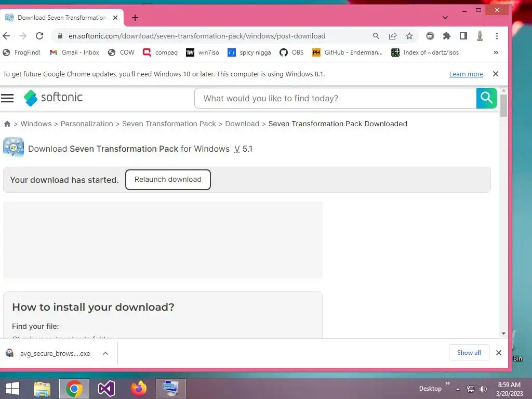The image size is (532, 399).
Task: Close the Download Seven Transformation tab
Action: (115, 18)
